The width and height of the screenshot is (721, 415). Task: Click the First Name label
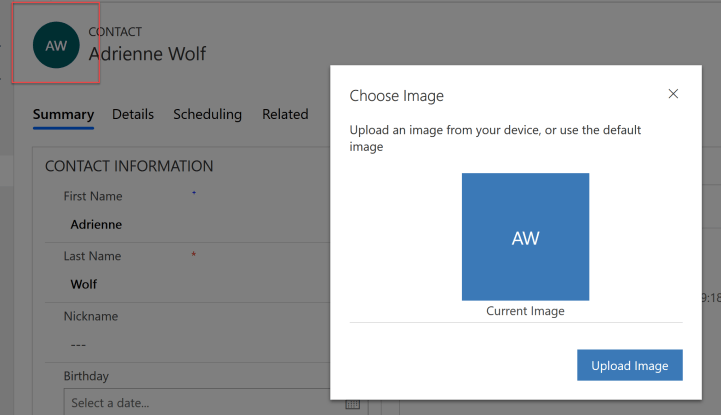pyautogui.click(x=93, y=196)
